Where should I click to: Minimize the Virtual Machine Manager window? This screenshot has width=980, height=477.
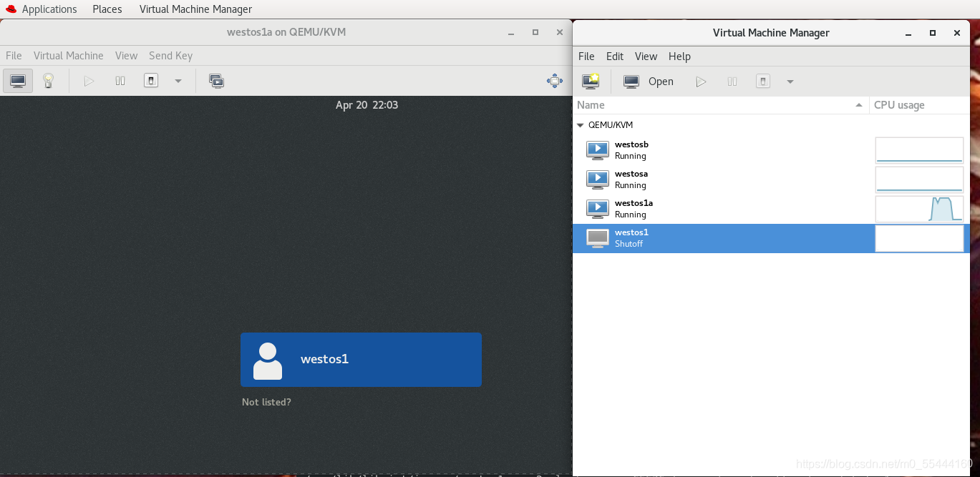point(908,33)
